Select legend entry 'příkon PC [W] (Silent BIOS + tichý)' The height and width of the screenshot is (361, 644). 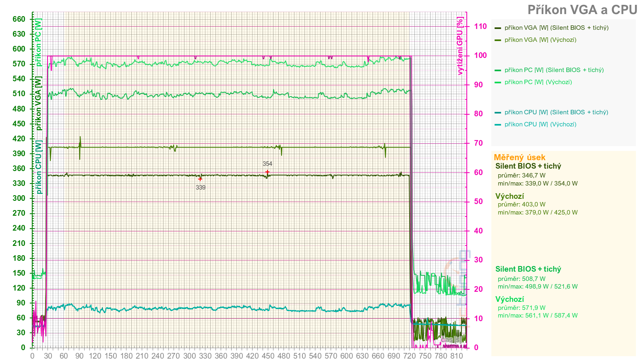point(554,70)
